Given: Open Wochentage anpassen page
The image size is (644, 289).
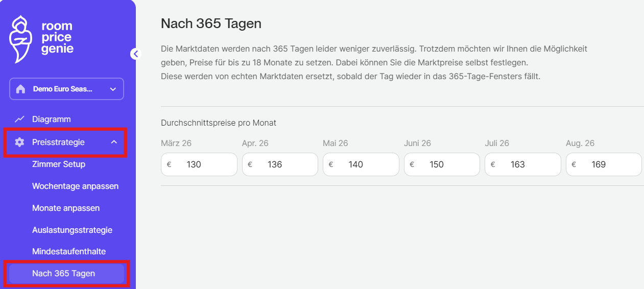Looking at the screenshot, I should [x=75, y=186].
